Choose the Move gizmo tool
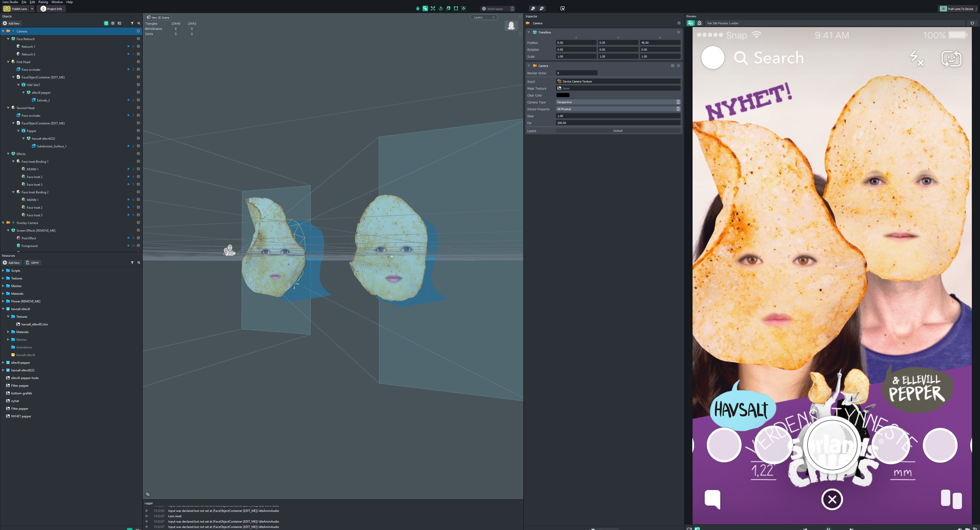The height and width of the screenshot is (530, 980). [433, 8]
